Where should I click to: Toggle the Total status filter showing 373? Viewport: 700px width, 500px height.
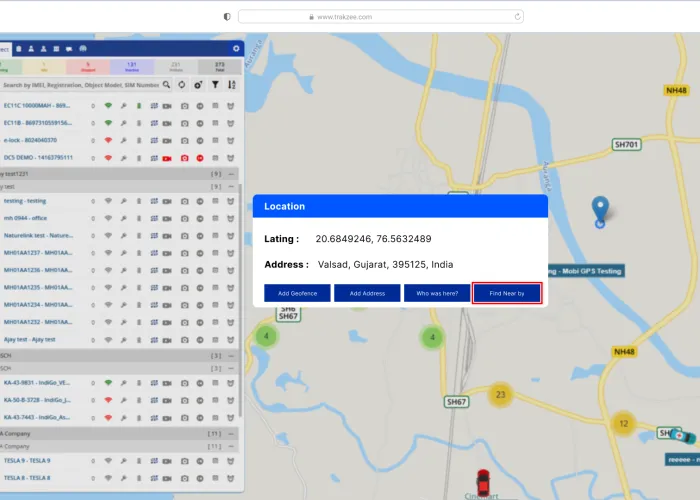point(219,67)
